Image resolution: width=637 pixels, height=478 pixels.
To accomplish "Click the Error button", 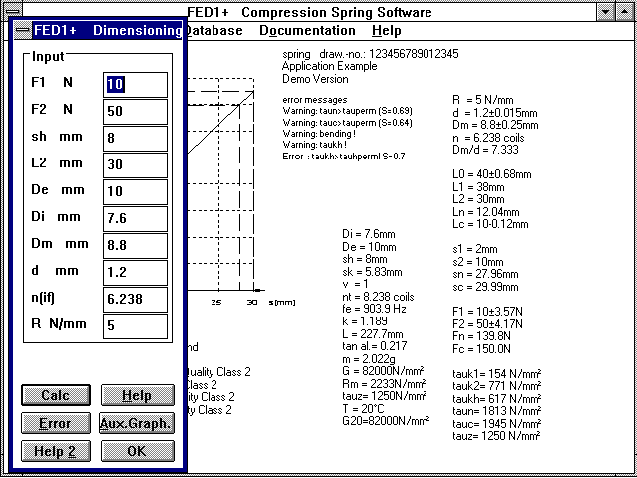I will 55,423.
